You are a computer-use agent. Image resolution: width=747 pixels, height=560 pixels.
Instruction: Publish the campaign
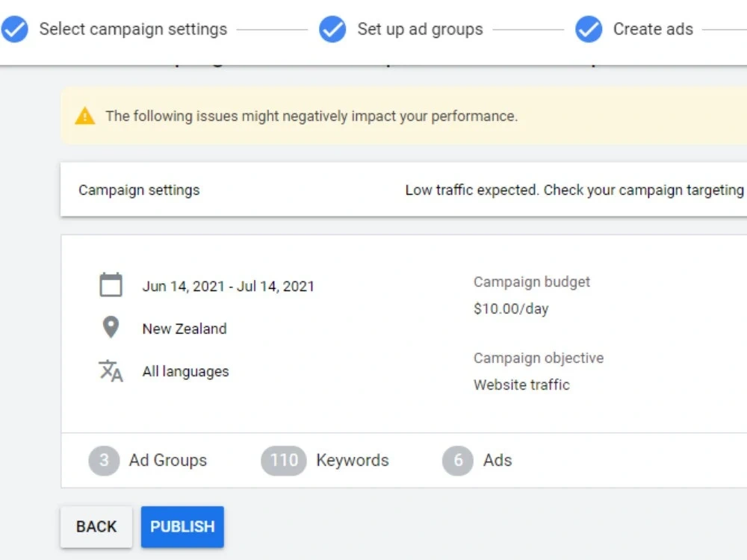coord(182,526)
